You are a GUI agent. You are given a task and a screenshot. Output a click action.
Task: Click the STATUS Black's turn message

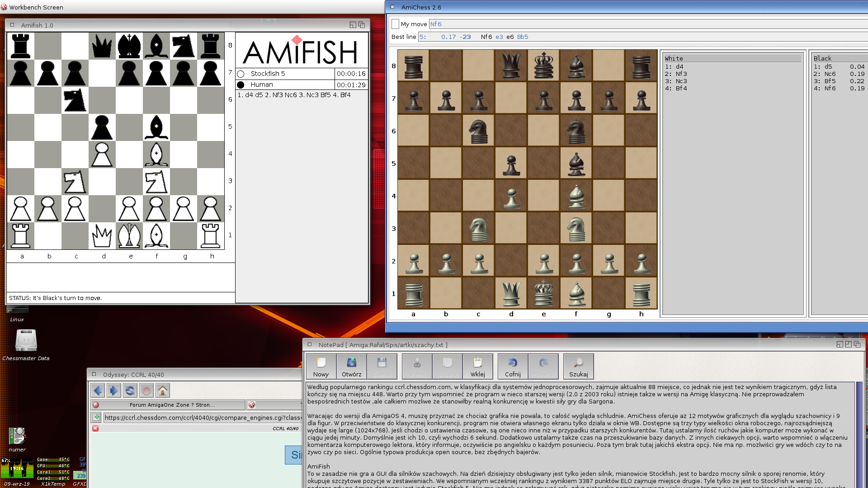(55, 298)
